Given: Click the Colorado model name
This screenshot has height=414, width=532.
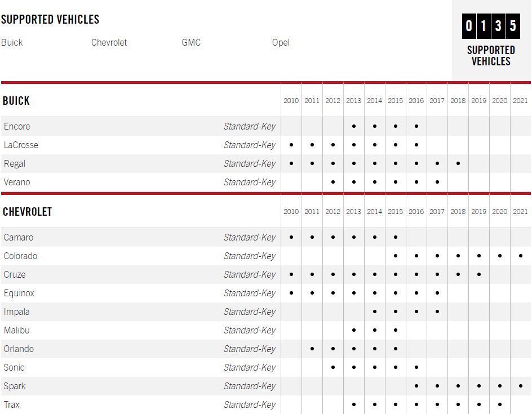Looking at the screenshot, I should click(20, 256).
